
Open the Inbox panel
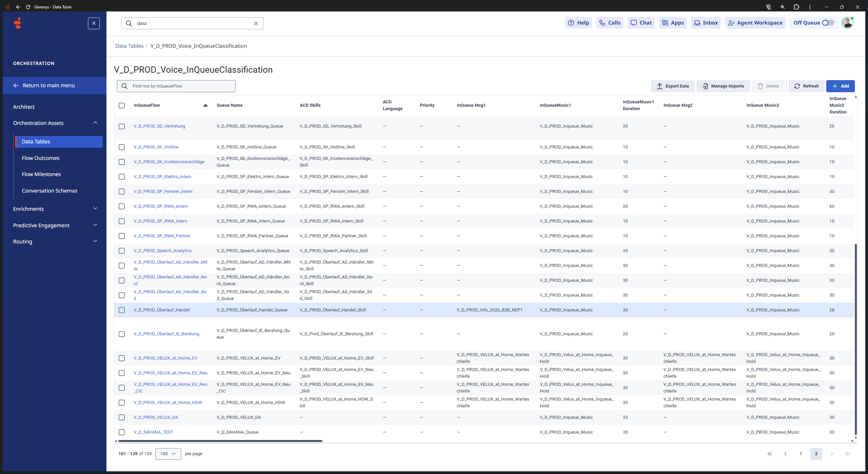tap(706, 23)
